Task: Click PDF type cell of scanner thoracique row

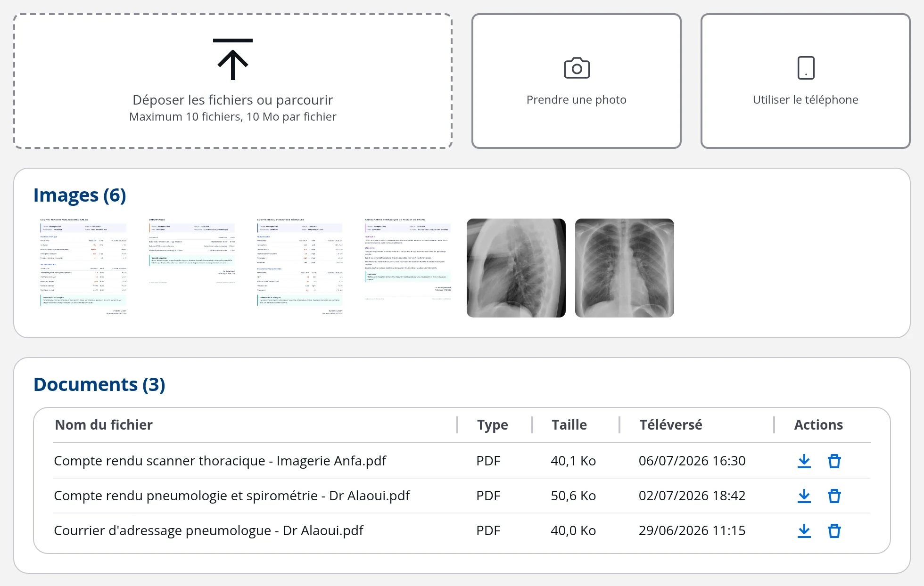Action: click(488, 461)
